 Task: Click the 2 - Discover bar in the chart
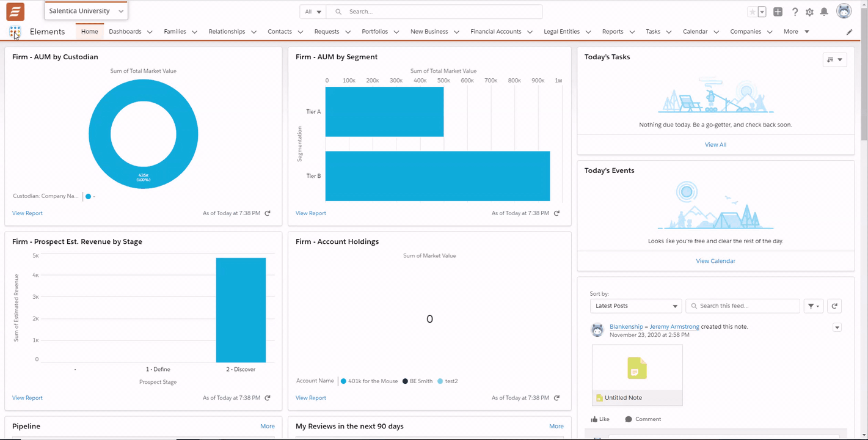coord(241,310)
